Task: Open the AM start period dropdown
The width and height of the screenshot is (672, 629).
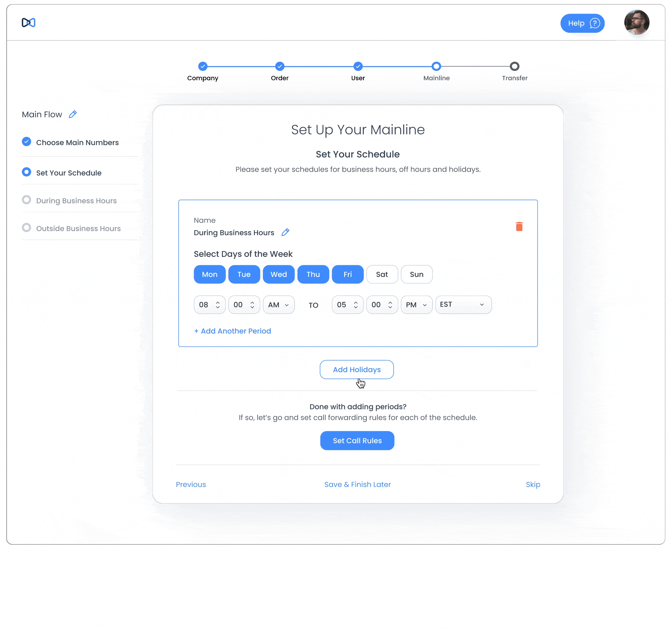Action: point(278,305)
